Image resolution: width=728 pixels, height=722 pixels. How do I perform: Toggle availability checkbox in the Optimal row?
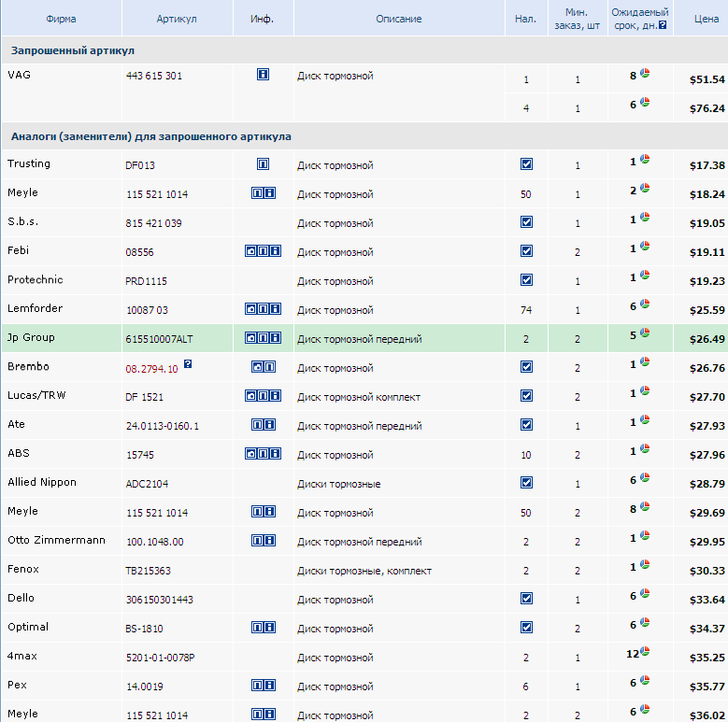(x=526, y=627)
